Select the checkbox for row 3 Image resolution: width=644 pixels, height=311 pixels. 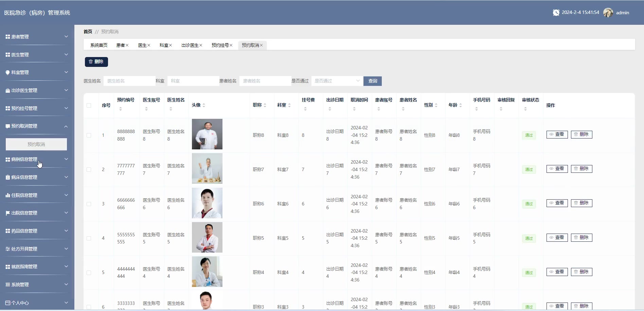(89, 204)
